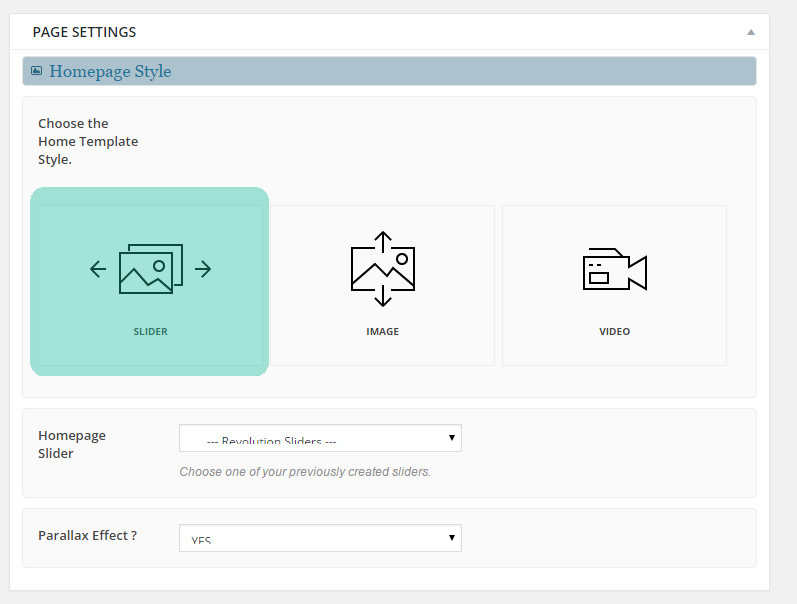Image resolution: width=797 pixels, height=604 pixels.
Task: Click the up arrow on the Image icon
Action: coord(383,238)
